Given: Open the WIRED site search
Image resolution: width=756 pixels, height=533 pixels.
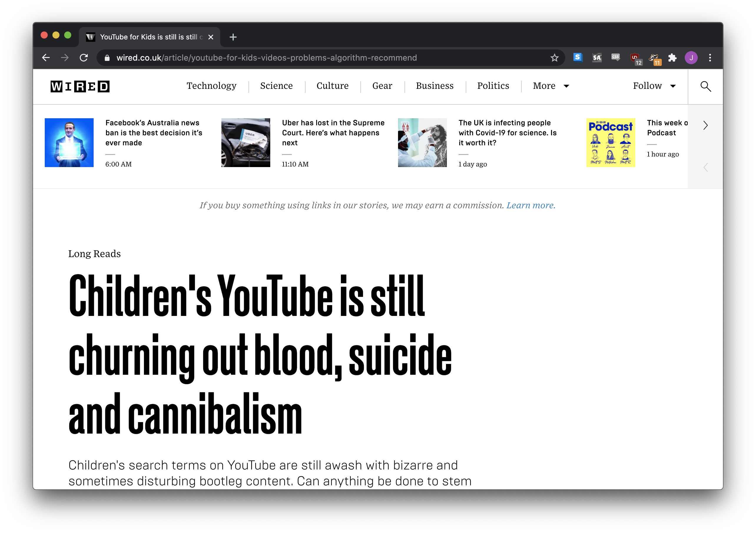Looking at the screenshot, I should pyautogui.click(x=705, y=86).
